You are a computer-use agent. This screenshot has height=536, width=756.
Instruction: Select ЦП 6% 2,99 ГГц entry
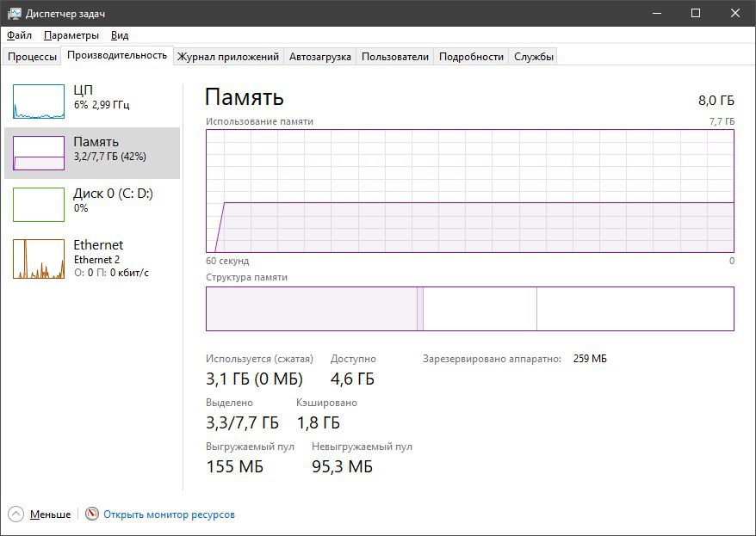(x=92, y=102)
